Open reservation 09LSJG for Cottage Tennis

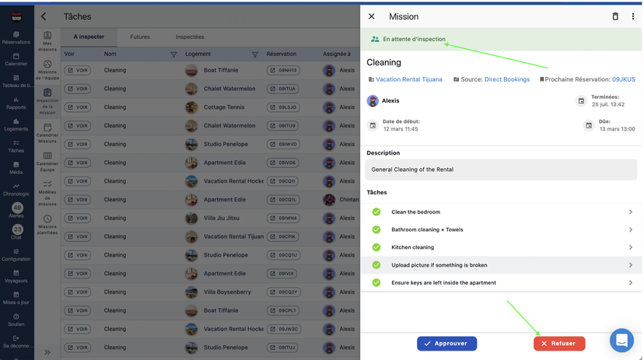point(283,107)
